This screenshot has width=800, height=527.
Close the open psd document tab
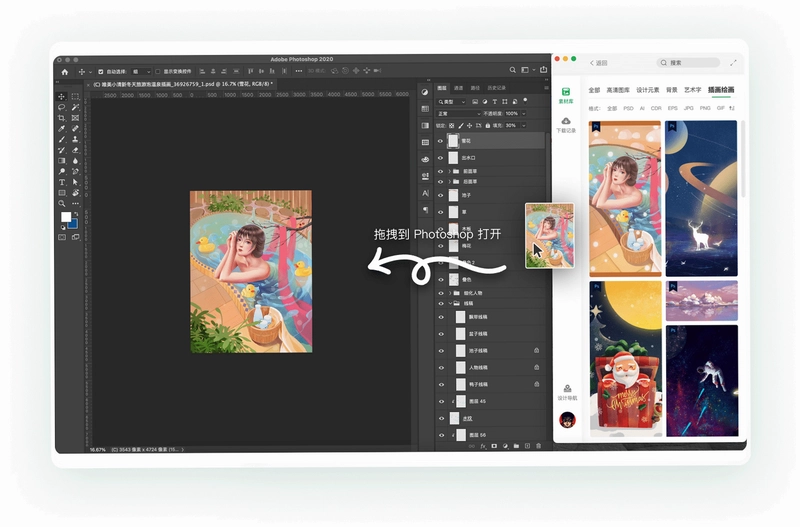click(89, 85)
